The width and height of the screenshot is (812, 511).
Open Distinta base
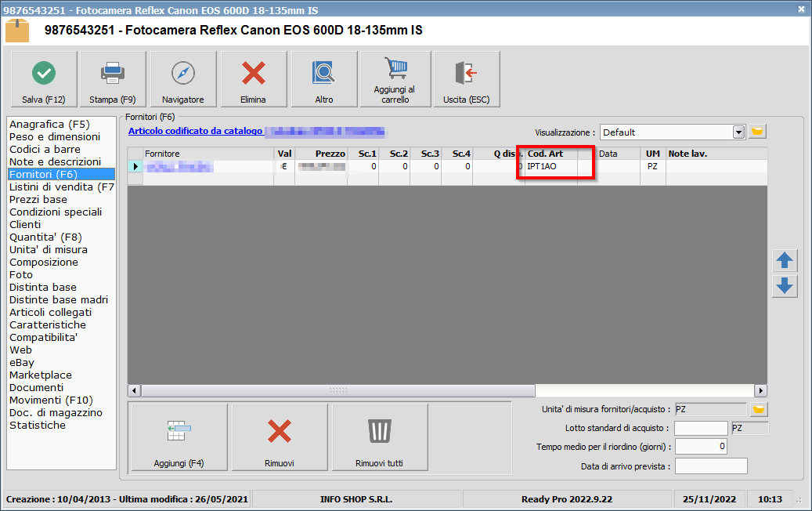[43, 287]
